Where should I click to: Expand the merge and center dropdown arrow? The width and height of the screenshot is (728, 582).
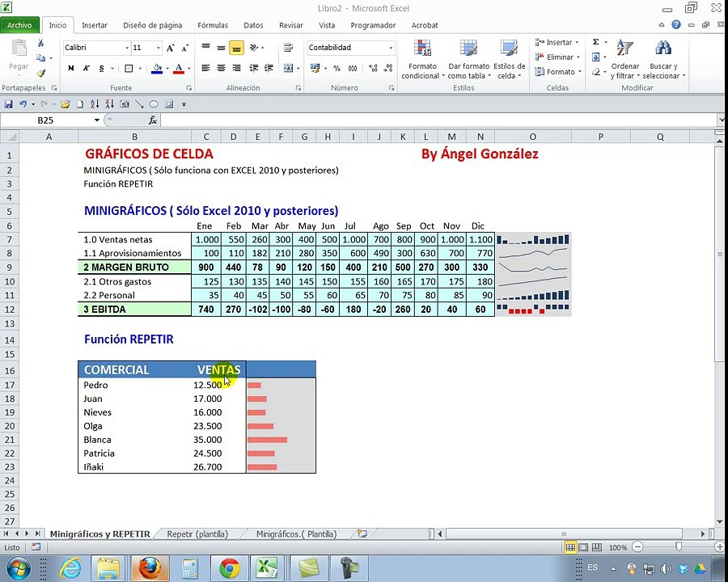298,69
